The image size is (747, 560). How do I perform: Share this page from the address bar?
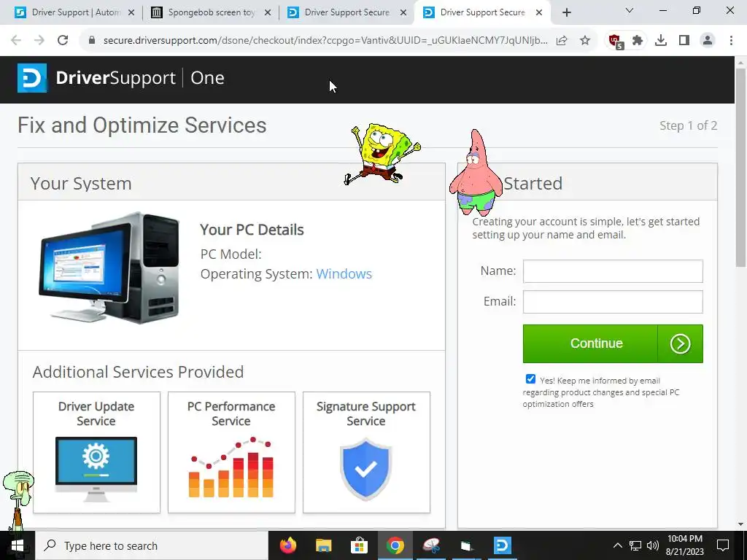pyautogui.click(x=562, y=41)
